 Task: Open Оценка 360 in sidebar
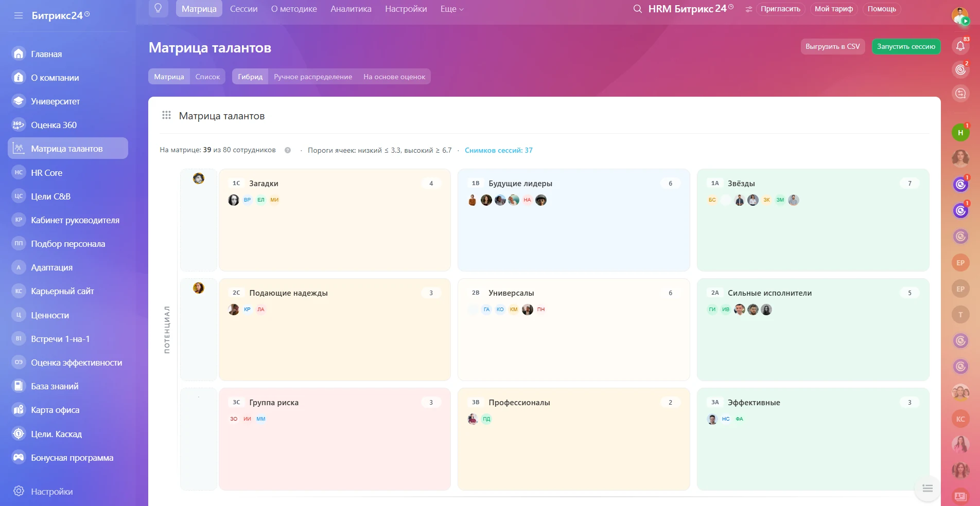coord(68,125)
